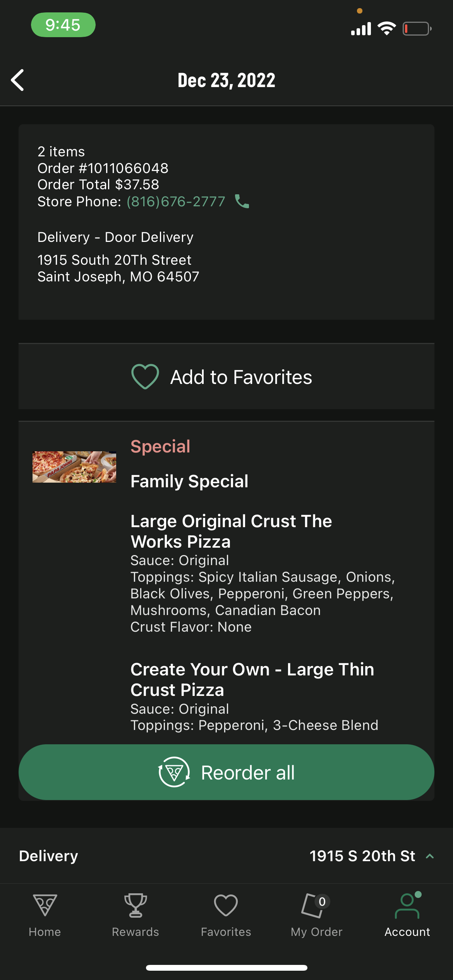The image size is (453, 980).
Task: Tap the Family Special pizza thumbnail
Action: pyautogui.click(x=74, y=467)
